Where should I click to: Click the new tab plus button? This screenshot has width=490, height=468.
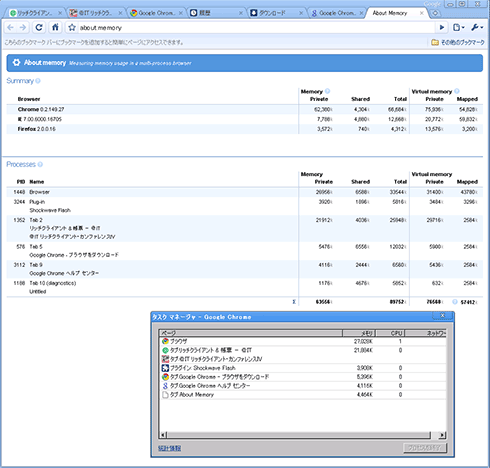click(435, 13)
